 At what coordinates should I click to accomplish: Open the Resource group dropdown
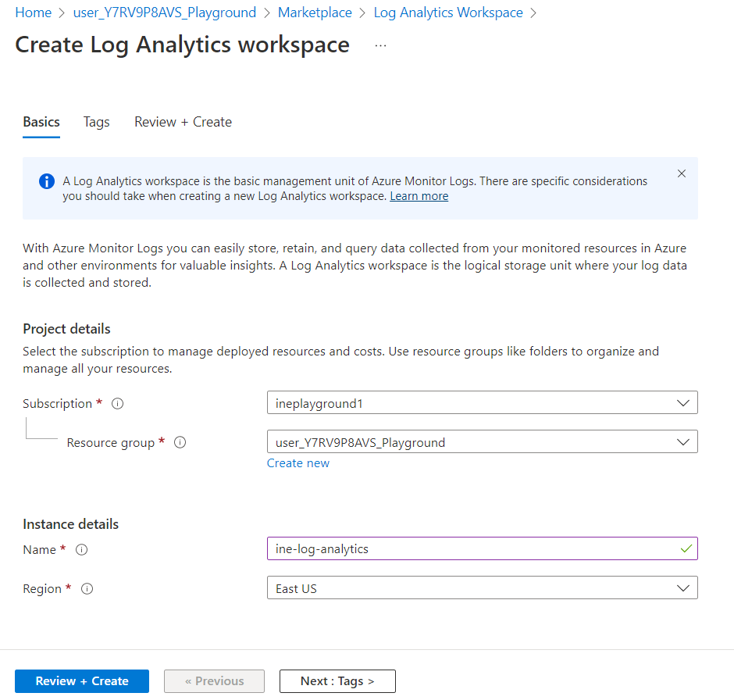pyautogui.click(x=482, y=442)
